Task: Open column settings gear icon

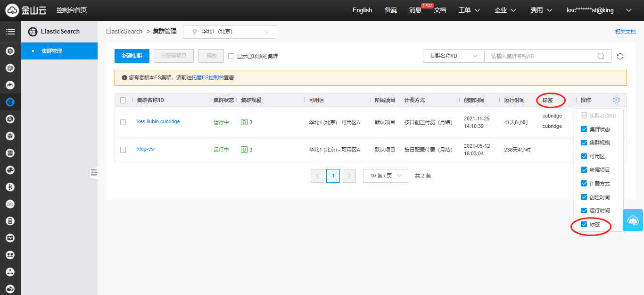Action: (x=616, y=100)
